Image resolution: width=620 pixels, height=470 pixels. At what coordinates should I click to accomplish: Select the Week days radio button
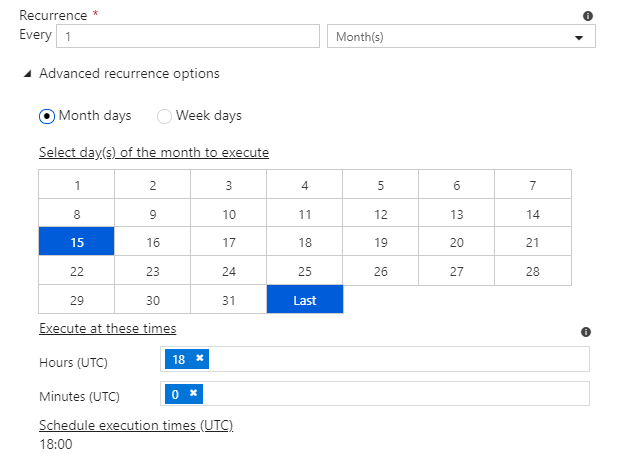(x=165, y=116)
